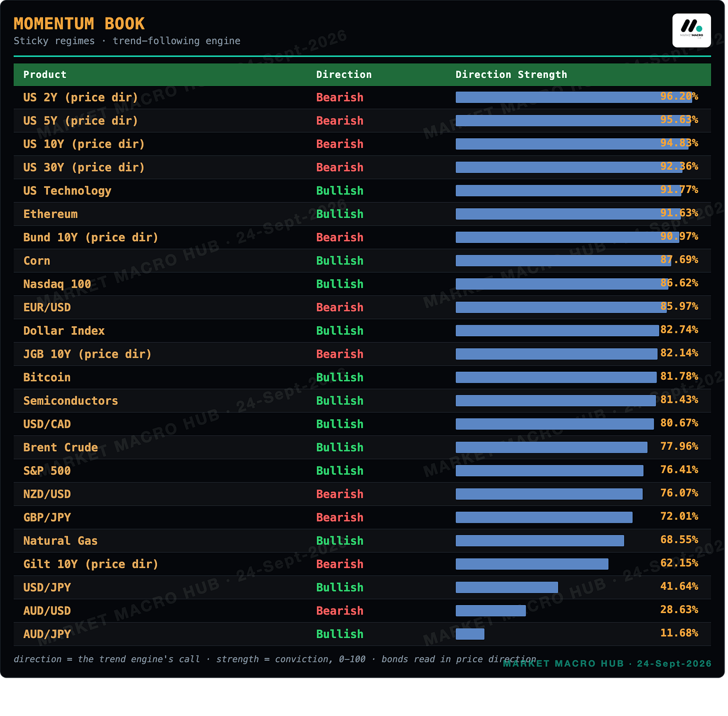This screenshot has height=716, width=728.
Task: Select "Bullish" in the Bitcoin row
Action: [x=340, y=377]
